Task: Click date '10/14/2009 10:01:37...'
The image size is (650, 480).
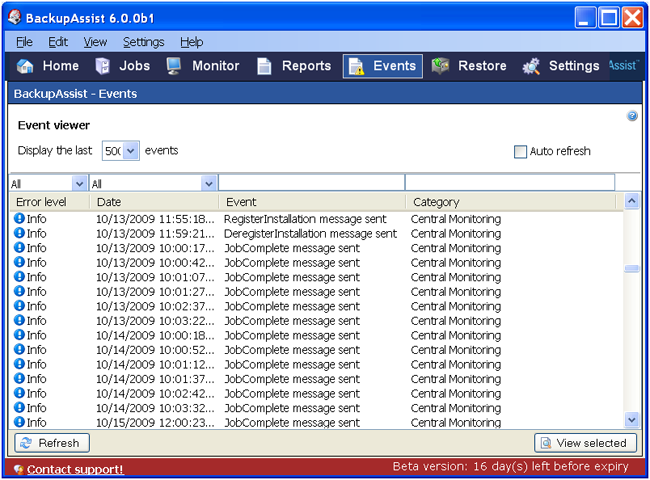Action: (155, 379)
